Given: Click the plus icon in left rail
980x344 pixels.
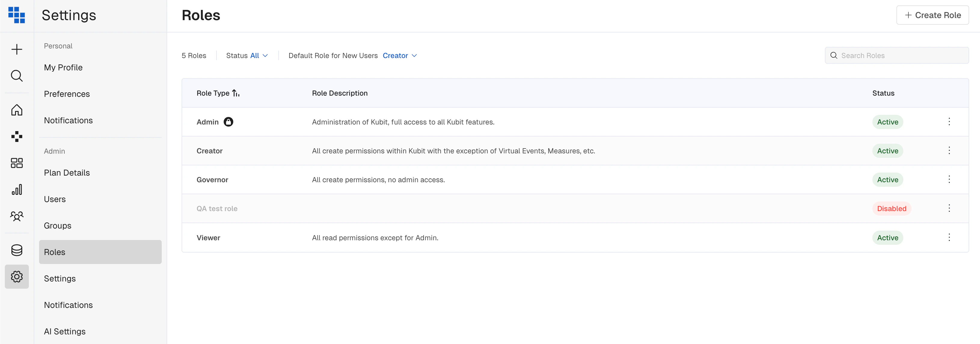Looking at the screenshot, I should pyautogui.click(x=17, y=50).
